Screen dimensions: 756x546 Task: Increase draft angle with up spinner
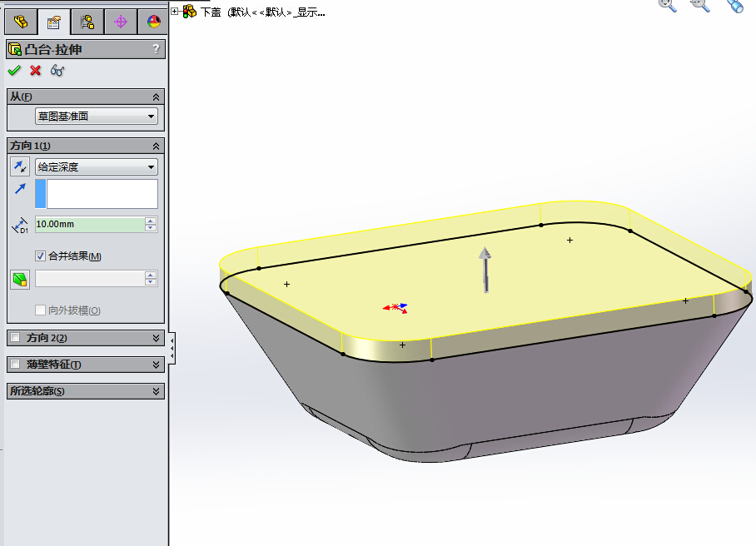pos(151,275)
